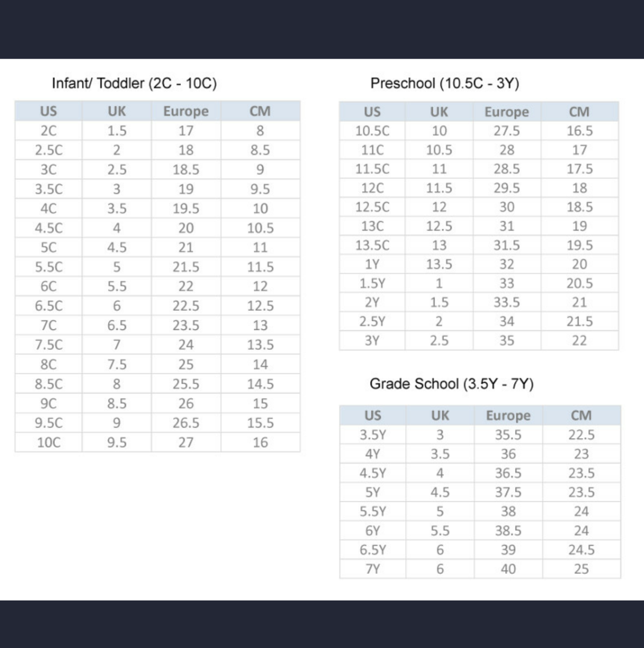Select the 5.5Y US size cell

pos(372,512)
